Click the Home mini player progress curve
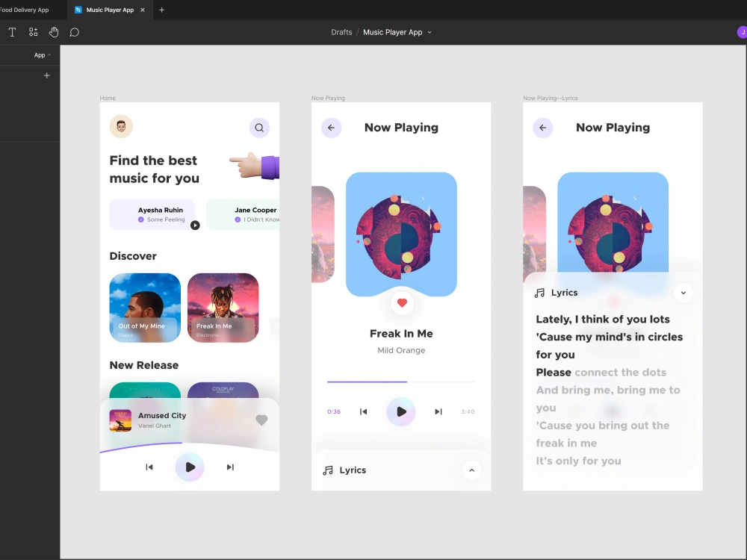This screenshot has width=747, height=560. pyautogui.click(x=189, y=447)
